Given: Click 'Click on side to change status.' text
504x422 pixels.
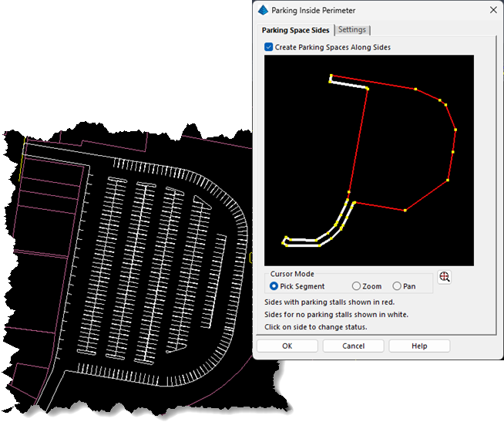Looking at the screenshot, I should click(x=316, y=327).
